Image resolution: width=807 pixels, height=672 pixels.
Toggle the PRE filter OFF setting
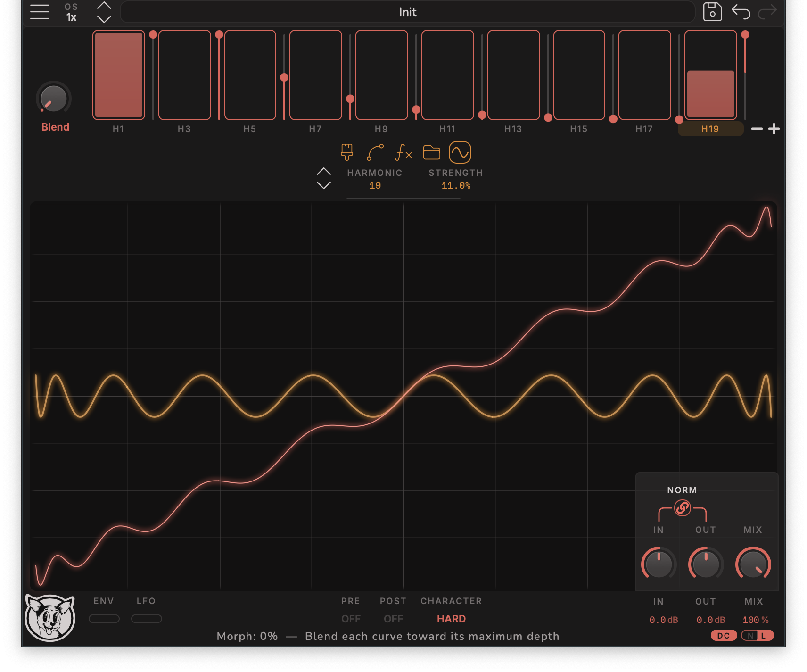pos(351,619)
